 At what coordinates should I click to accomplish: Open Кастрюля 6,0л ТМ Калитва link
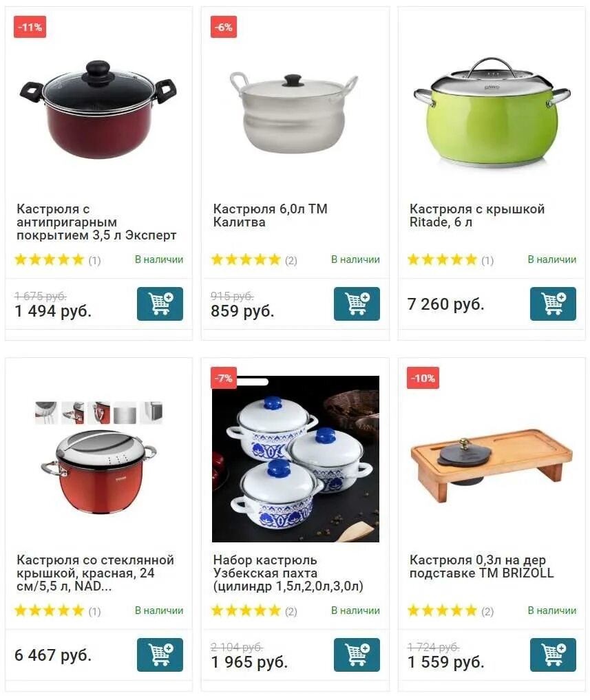(270, 215)
